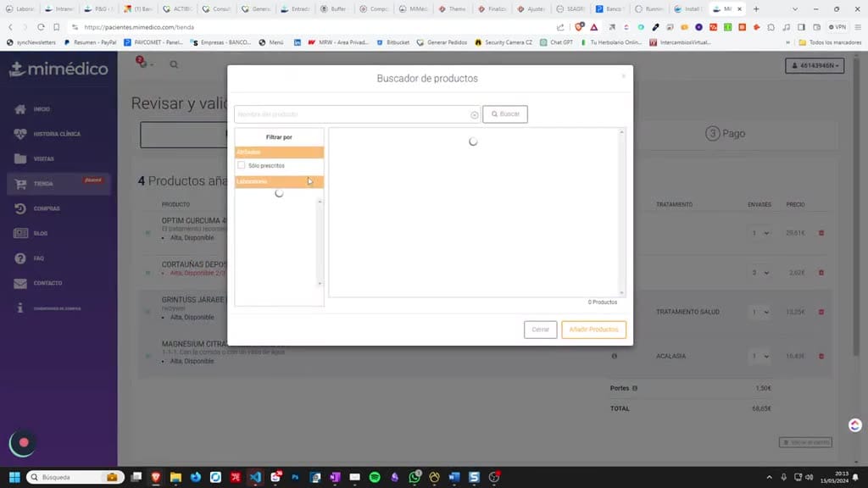Open the envases quantity dropdown for Optim Curcuma
The height and width of the screenshot is (488, 868).
point(760,233)
